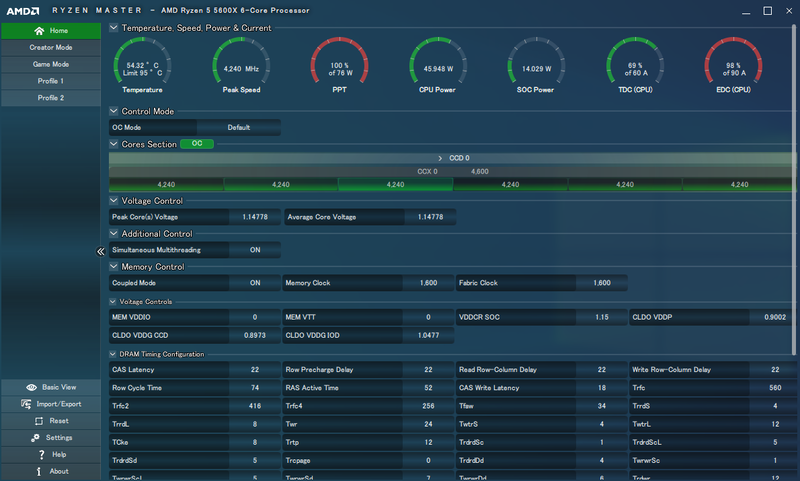800x481 pixels.
Task: Select the highlighted third core bar
Action: (x=395, y=185)
